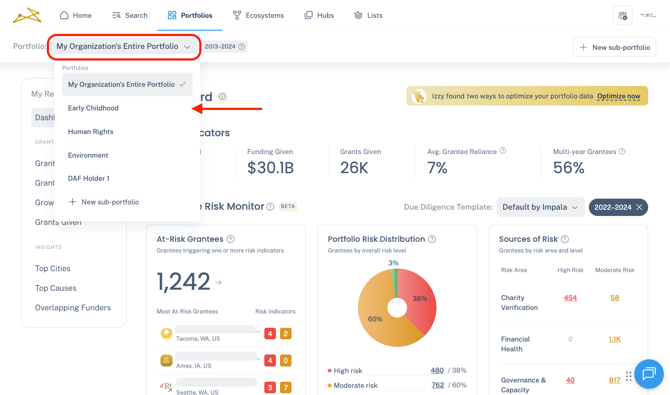The width and height of the screenshot is (670, 395).
Task: Click the Portfolio Risk Distribution help icon
Action: coord(432,239)
